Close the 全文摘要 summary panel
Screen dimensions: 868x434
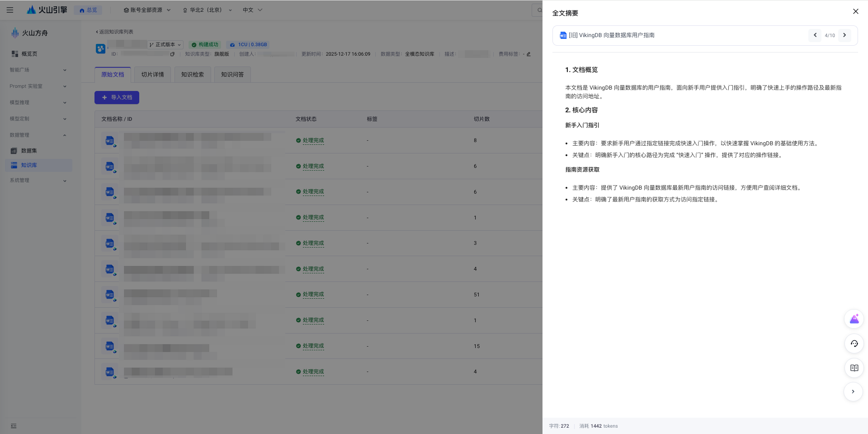point(855,11)
